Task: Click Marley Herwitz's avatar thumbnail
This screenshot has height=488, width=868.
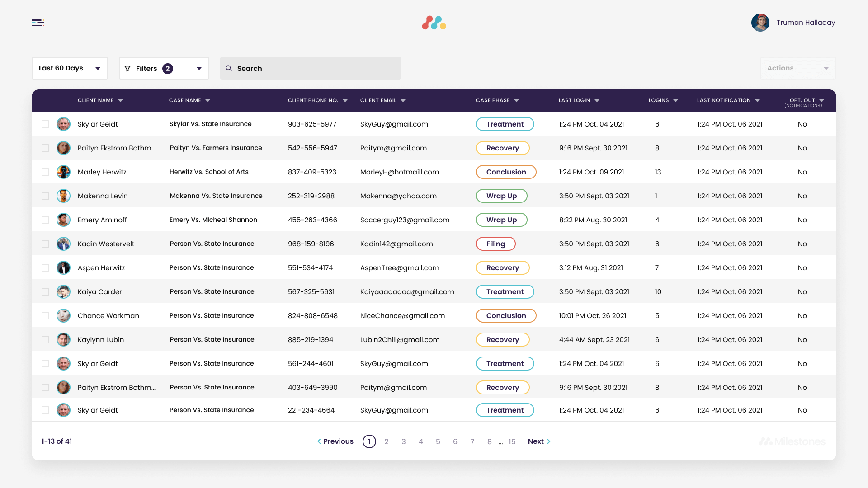Action: [x=63, y=172]
